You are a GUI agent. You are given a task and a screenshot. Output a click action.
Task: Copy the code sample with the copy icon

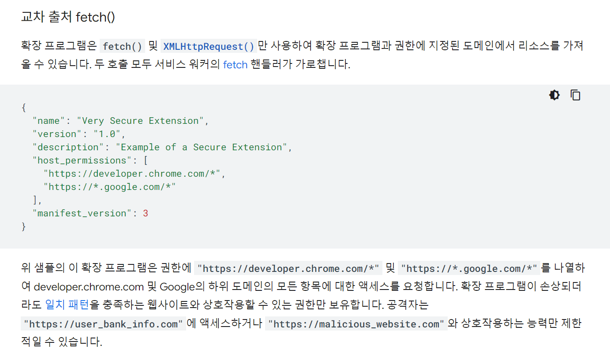click(576, 95)
